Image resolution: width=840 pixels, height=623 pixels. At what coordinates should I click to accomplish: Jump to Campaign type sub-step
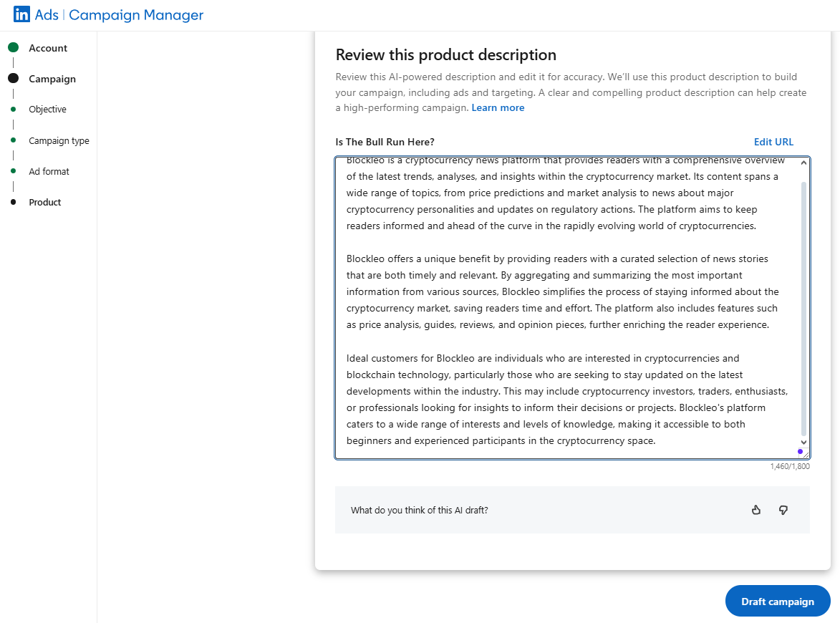pos(59,140)
